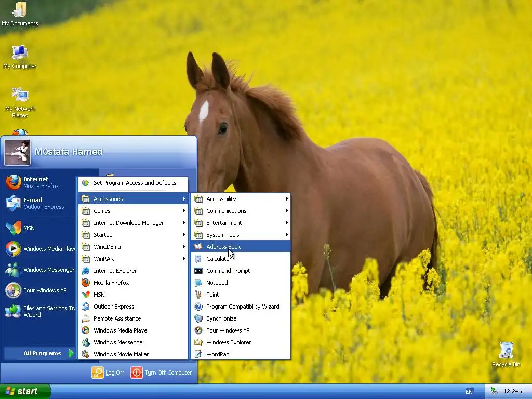Launch Windows Media Player from All Programs list
Viewport: 532px width, 399px height.
pyautogui.click(x=133, y=330)
